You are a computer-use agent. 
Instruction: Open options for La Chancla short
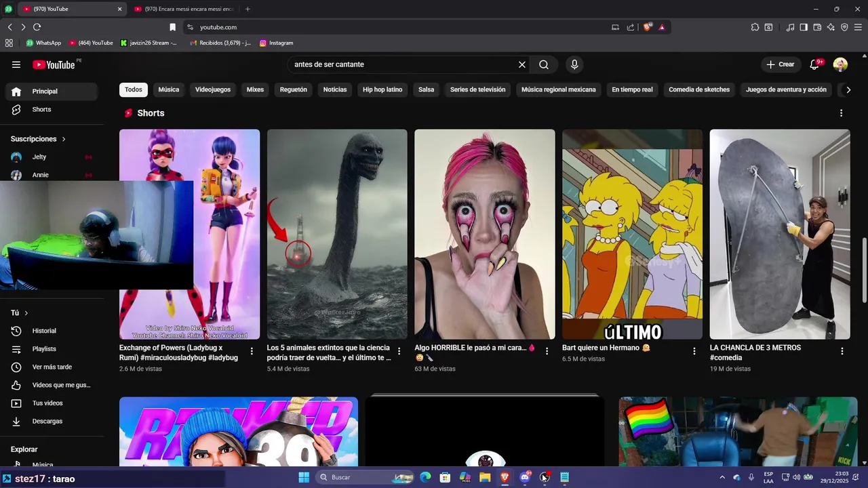pyautogui.click(x=842, y=351)
